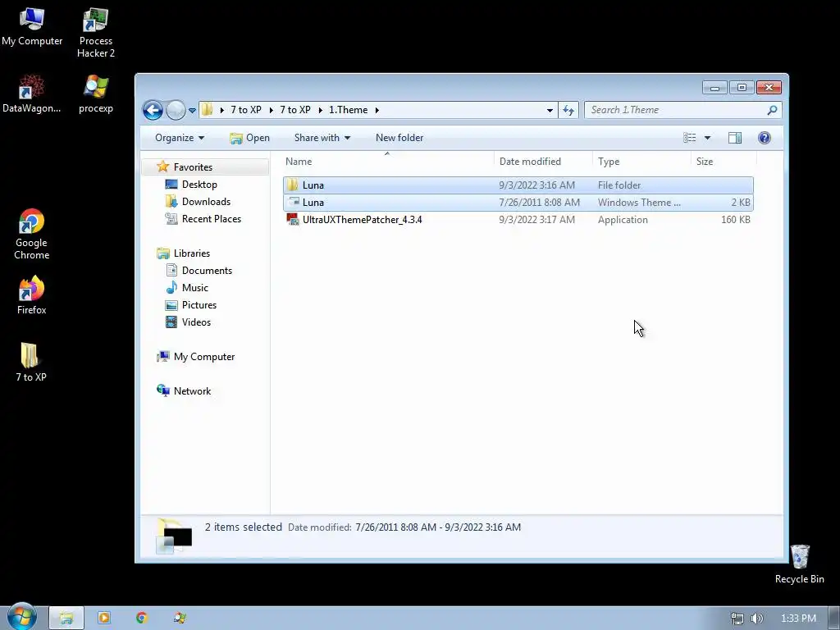Show the preview pane
The height and width of the screenshot is (630, 840).
pyautogui.click(x=735, y=138)
